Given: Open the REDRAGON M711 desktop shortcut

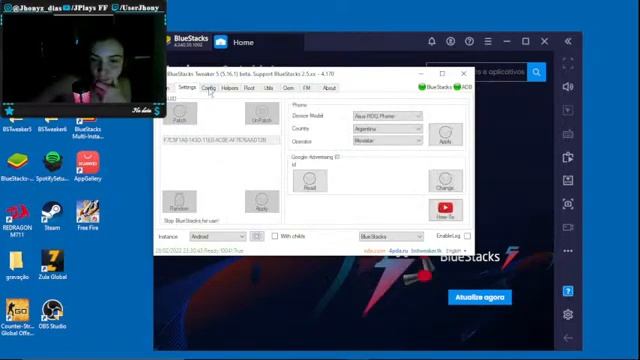Looking at the screenshot, I should 17,220.
